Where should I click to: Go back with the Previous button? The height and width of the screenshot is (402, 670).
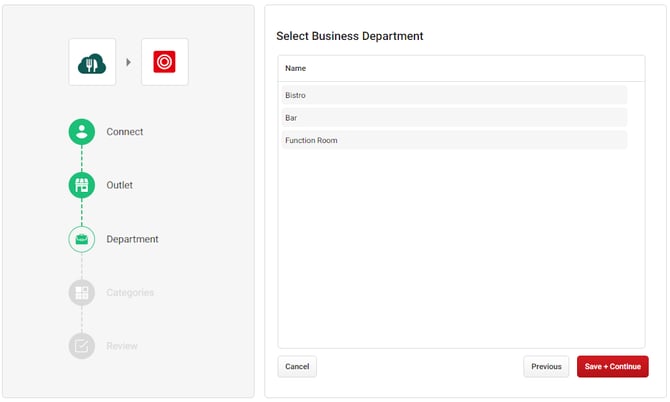click(546, 367)
